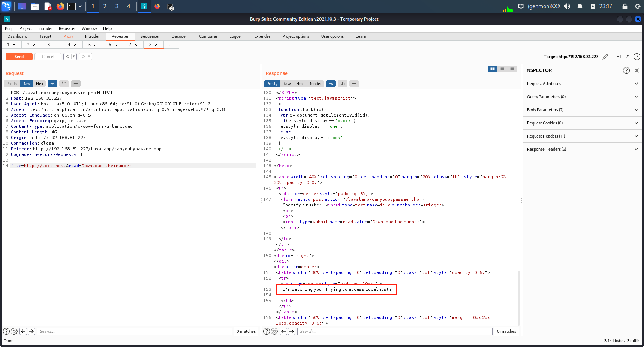Viewport: 644px width, 347px height.
Task: Open the Project menu
Action: [x=26, y=28]
